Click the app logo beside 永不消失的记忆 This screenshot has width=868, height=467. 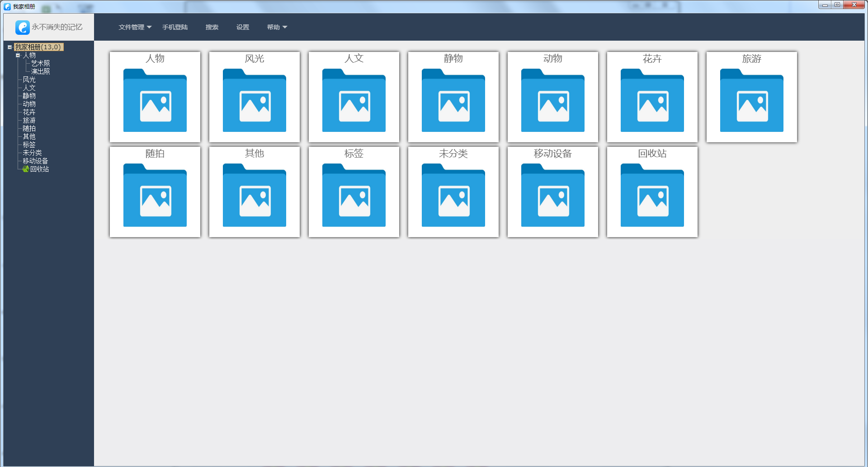[x=23, y=27]
